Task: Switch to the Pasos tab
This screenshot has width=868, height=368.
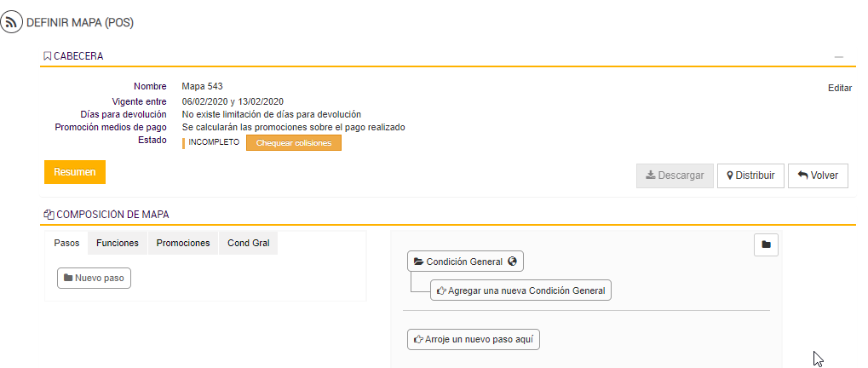Action: tap(66, 243)
